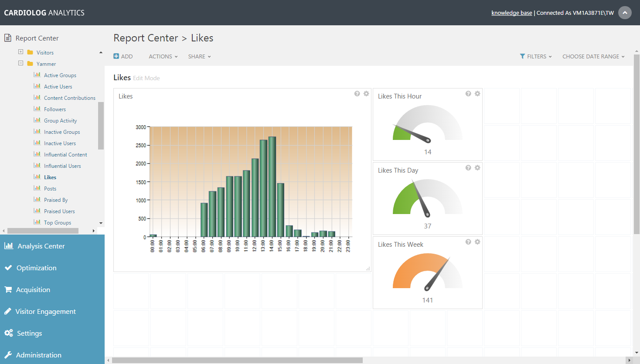Expand the Visitors tree node

(x=20, y=51)
